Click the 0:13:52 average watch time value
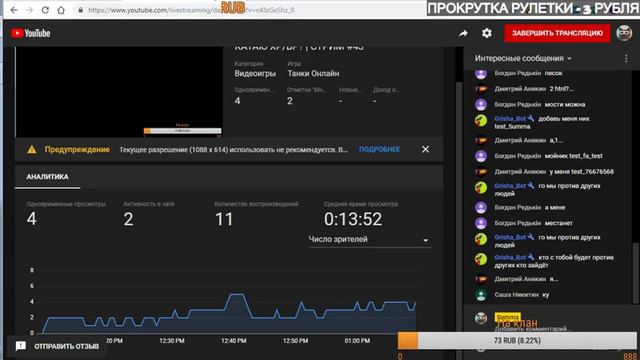This screenshot has height=360, width=640. pyautogui.click(x=353, y=219)
